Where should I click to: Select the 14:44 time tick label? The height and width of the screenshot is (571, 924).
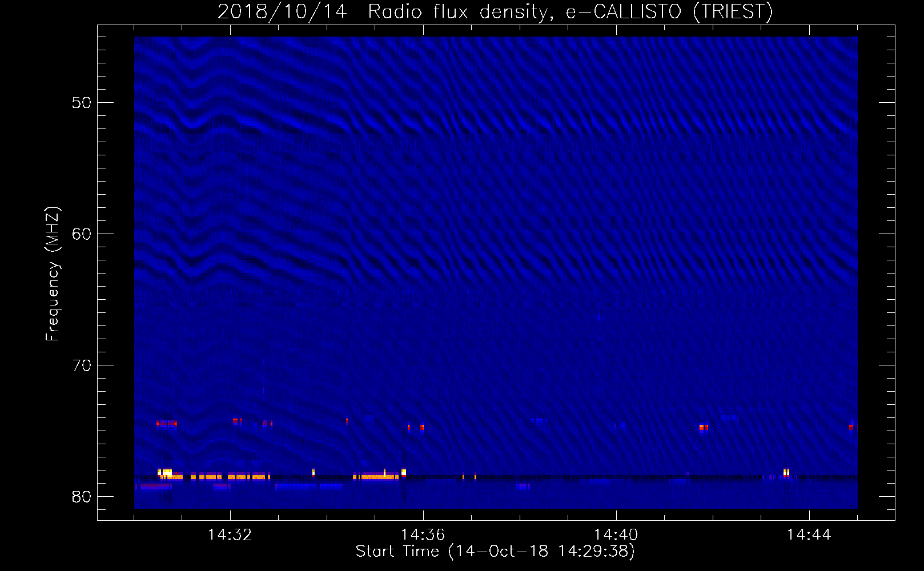click(809, 534)
